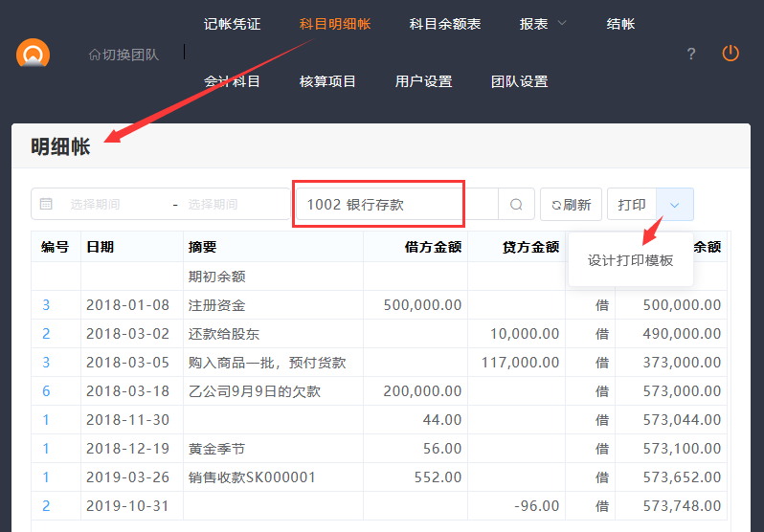Go to the 结帐 menu item

tap(620, 24)
